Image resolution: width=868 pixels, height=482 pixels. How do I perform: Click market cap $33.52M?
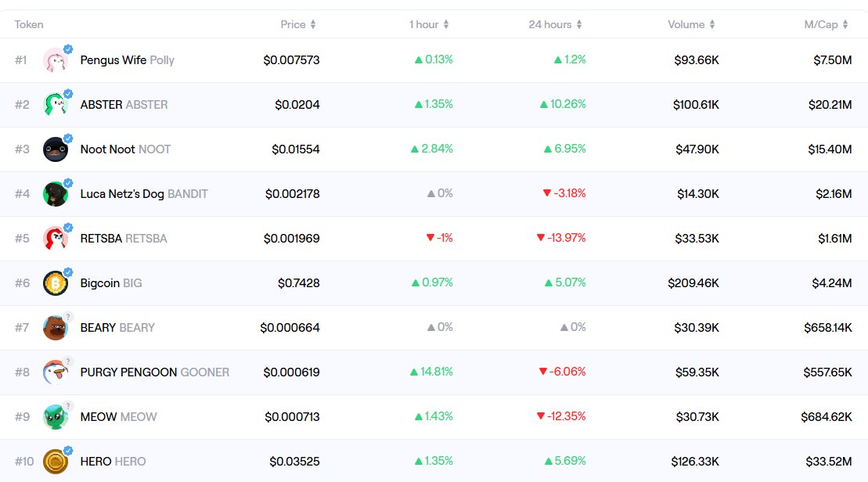coord(829,462)
